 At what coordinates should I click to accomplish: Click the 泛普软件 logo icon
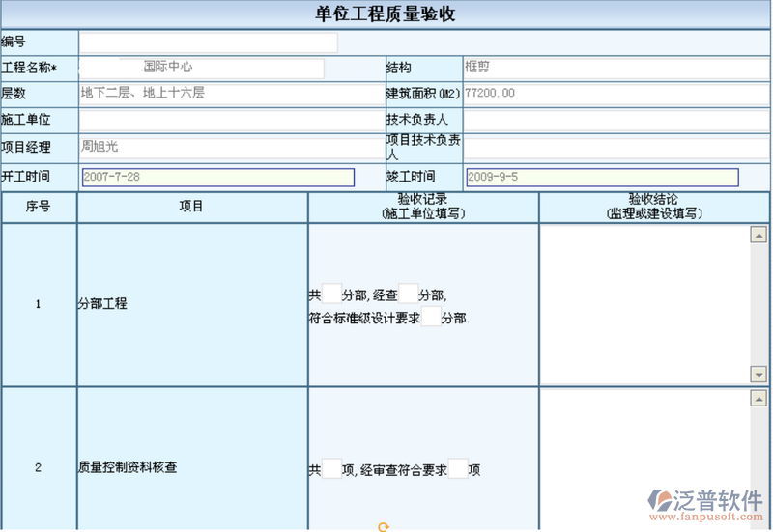pyautogui.click(x=663, y=501)
